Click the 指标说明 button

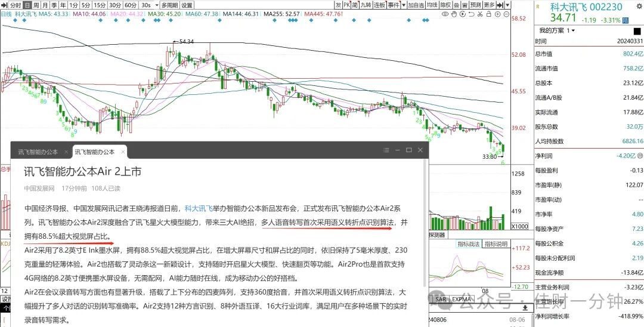coord(496,244)
